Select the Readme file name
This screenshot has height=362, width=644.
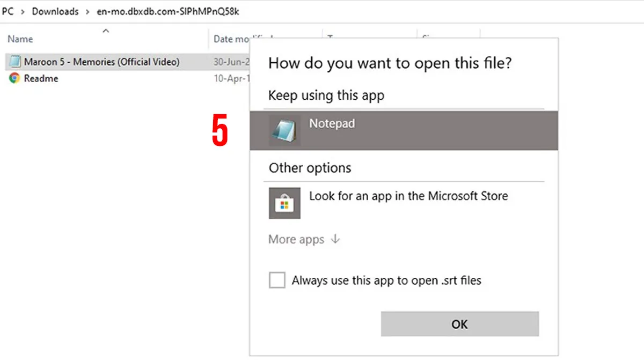[41, 78]
